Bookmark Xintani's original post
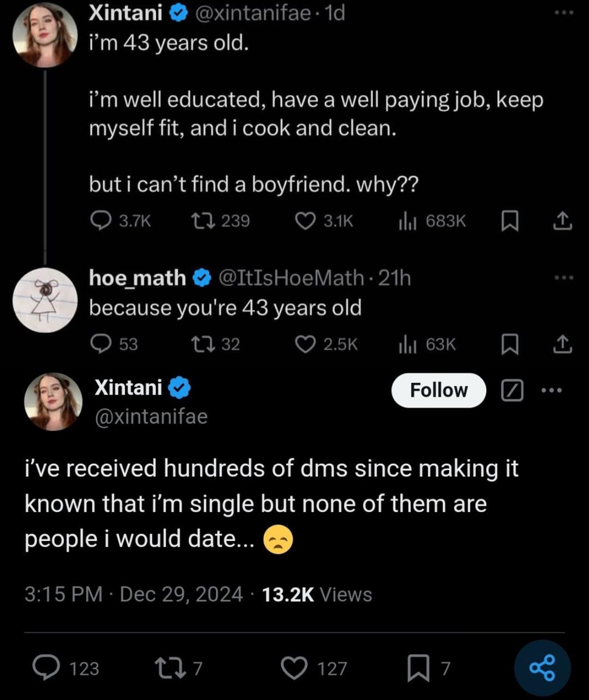Screen dimensions: 589x700 click(x=509, y=221)
